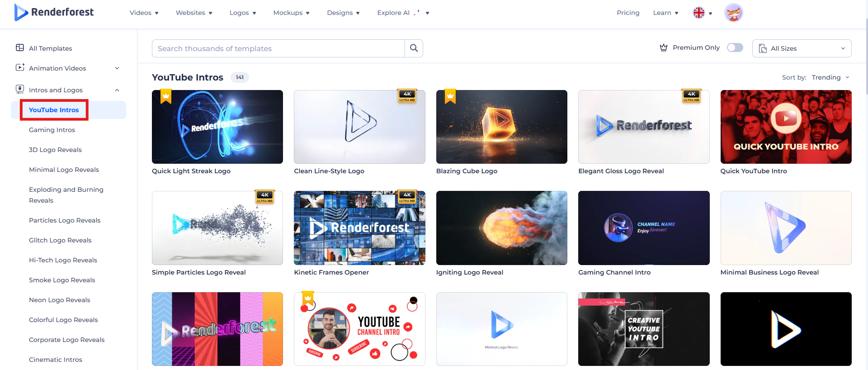Screen dimensions: 868x370
Task: Select Minimal Logo Reveals category
Action: pyautogui.click(x=64, y=170)
